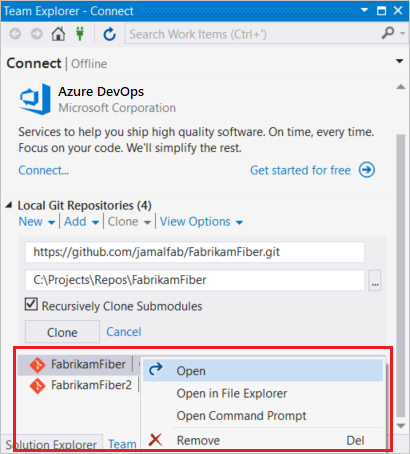Toggle Recursively Clone Submodules checkbox
The height and width of the screenshot is (454, 410).
pyautogui.click(x=31, y=305)
